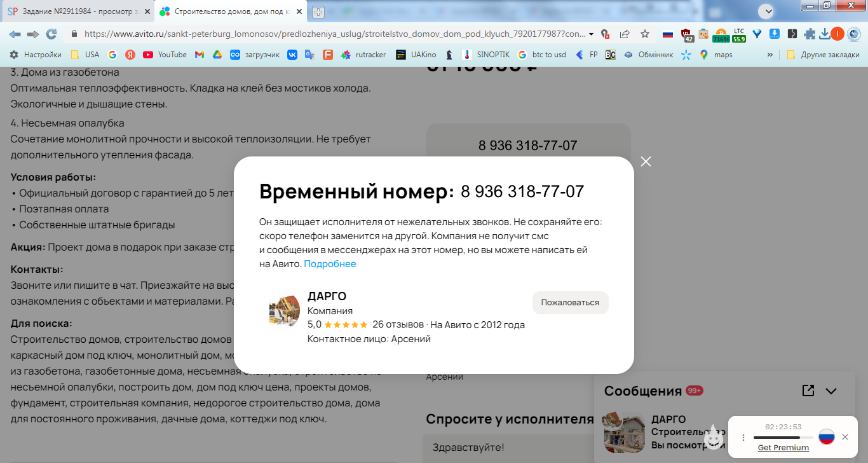Image resolution: width=868 pixels, height=463 pixels.
Task: Close the temporary number popup
Action: pos(646,162)
